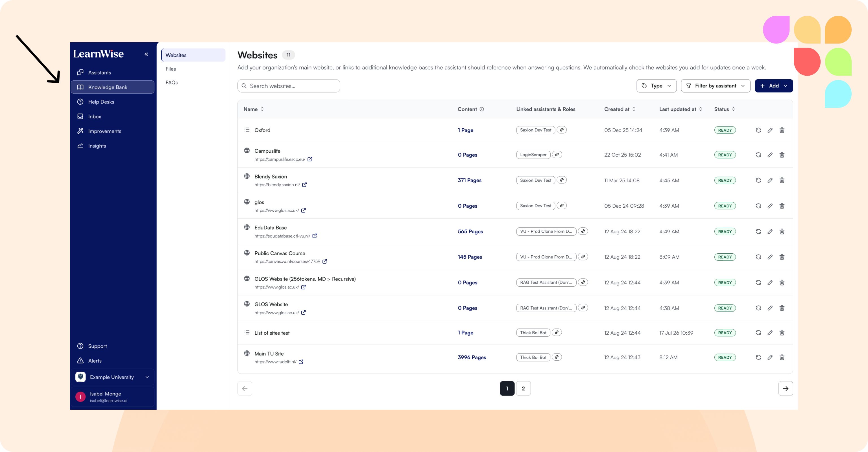Open the Support page
This screenshot has width=868, height=452.
[x=113, y=346]
